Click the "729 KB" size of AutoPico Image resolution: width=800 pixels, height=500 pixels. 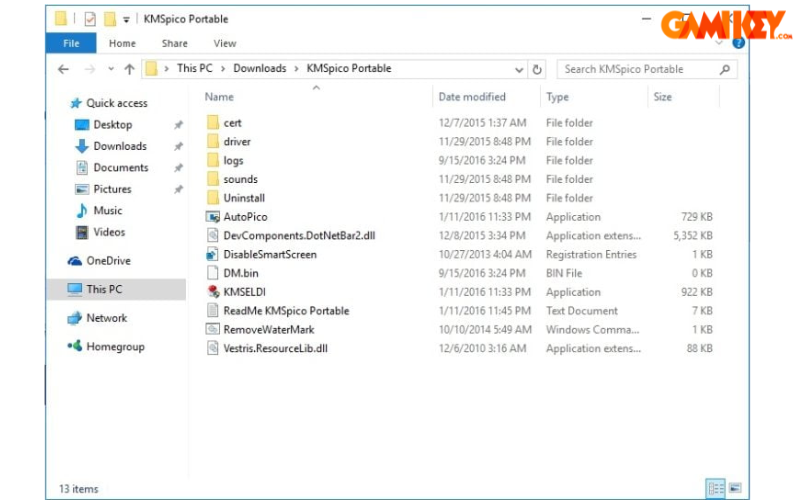696,217
